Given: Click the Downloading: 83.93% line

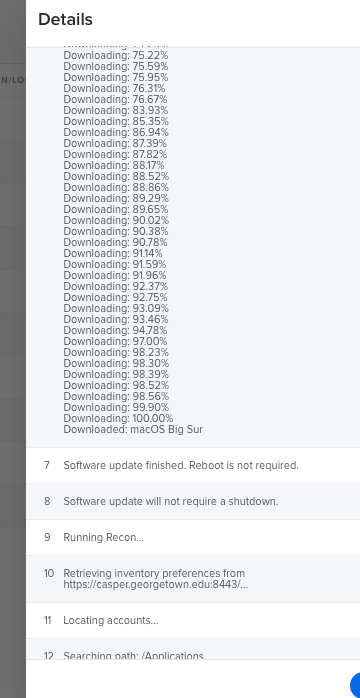Looking at the screenshot, I should click(116, 110).
